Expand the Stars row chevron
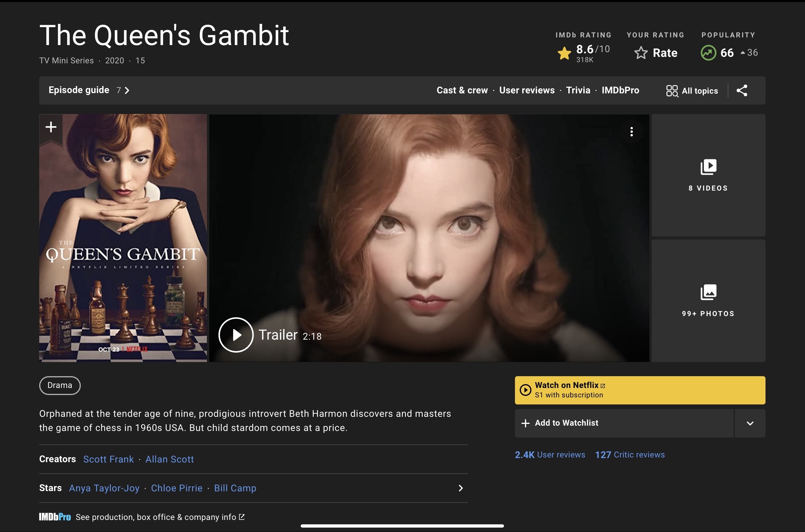Image resolution: width=805 pixels, height=532 pixels. click(460, 488)
